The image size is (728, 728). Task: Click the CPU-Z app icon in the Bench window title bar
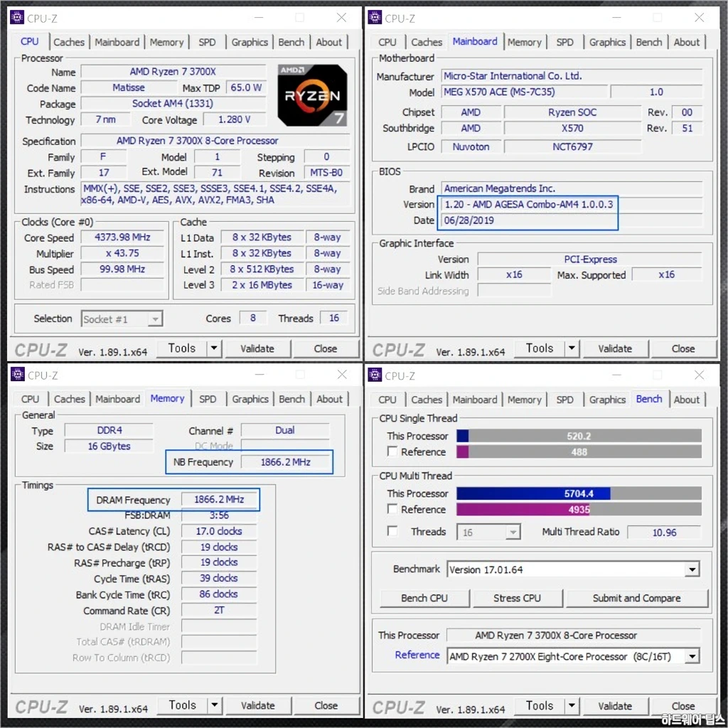pos(375,375)
